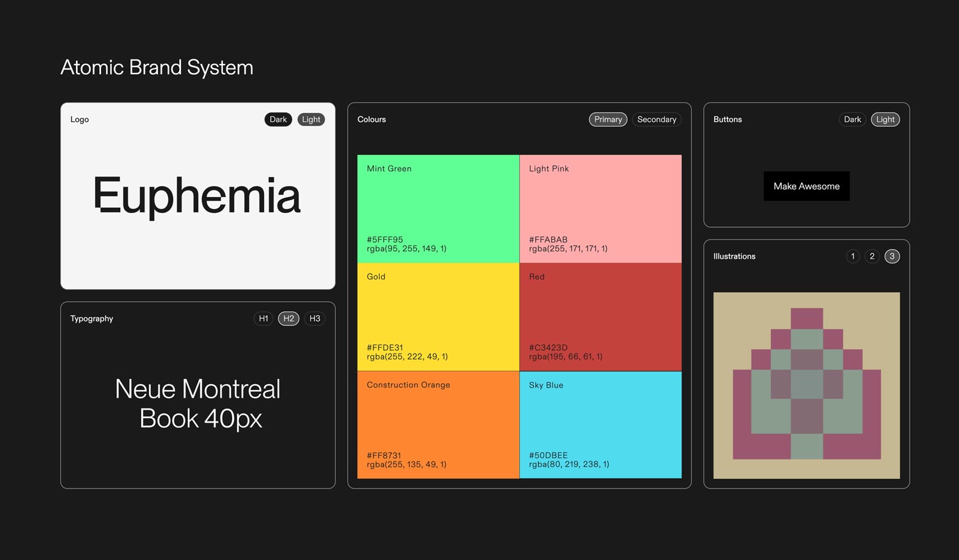
Task: Click the pixel art illustration thumbnail
Action: (806, 385)
